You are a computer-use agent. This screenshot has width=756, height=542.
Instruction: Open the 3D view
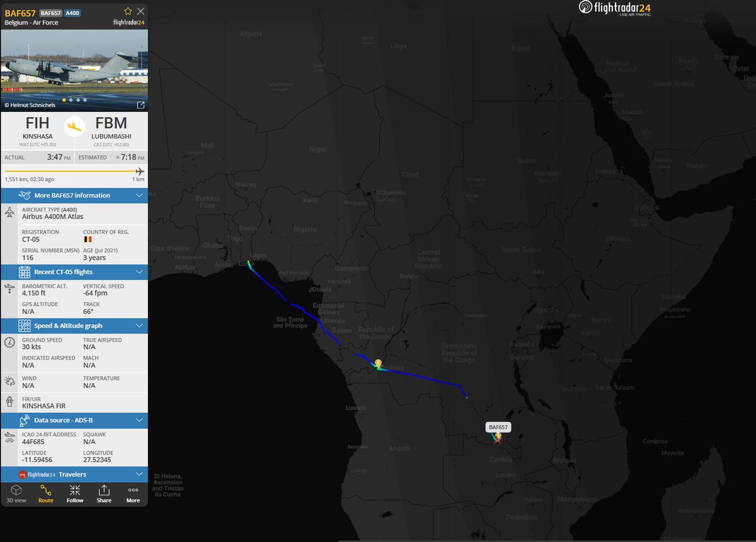coord(16,494)
